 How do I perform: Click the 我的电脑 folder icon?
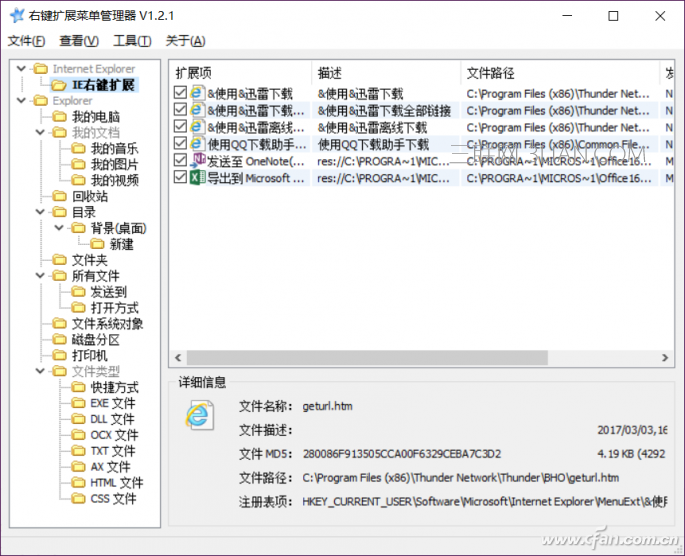pyautogui.click(x=59, y=116)
